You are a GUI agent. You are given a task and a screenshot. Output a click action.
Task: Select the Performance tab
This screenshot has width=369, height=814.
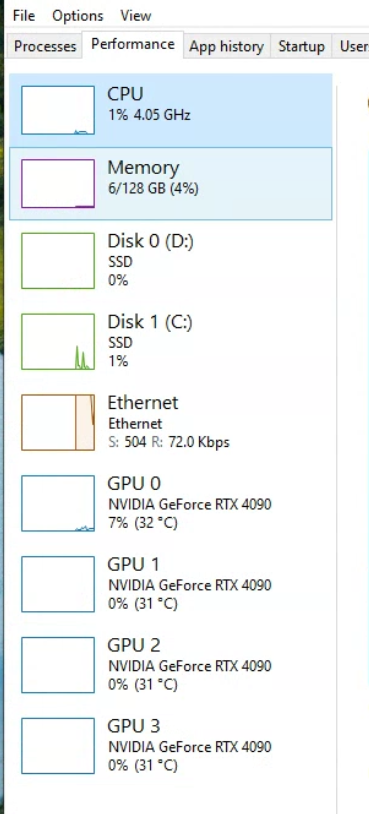[x=133, y=45]
